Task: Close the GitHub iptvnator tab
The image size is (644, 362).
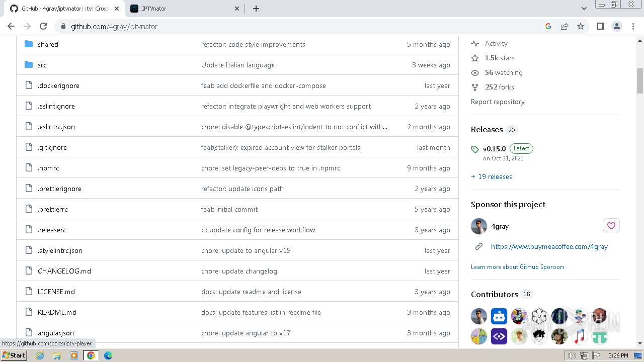Action: [x=116, y=9]
